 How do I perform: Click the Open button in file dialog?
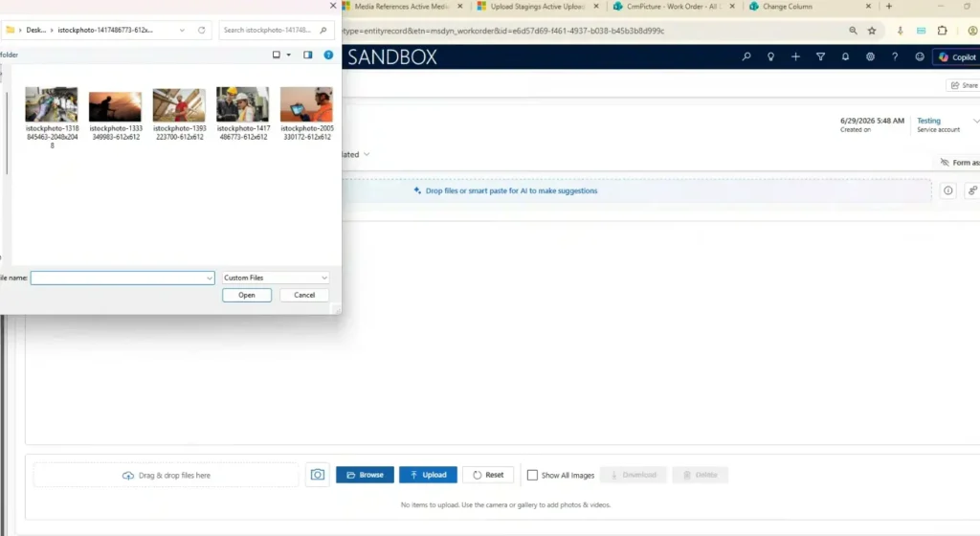pos(247,295)
